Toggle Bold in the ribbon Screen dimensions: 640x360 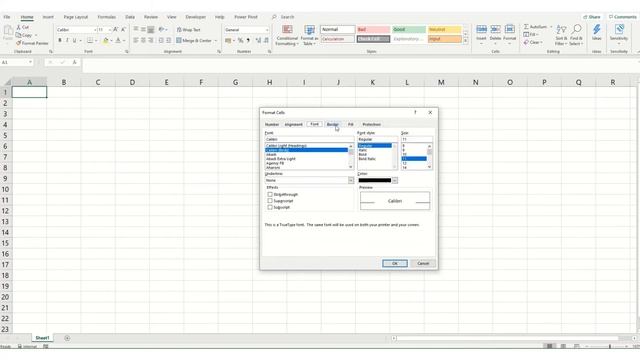coord(60,40)
